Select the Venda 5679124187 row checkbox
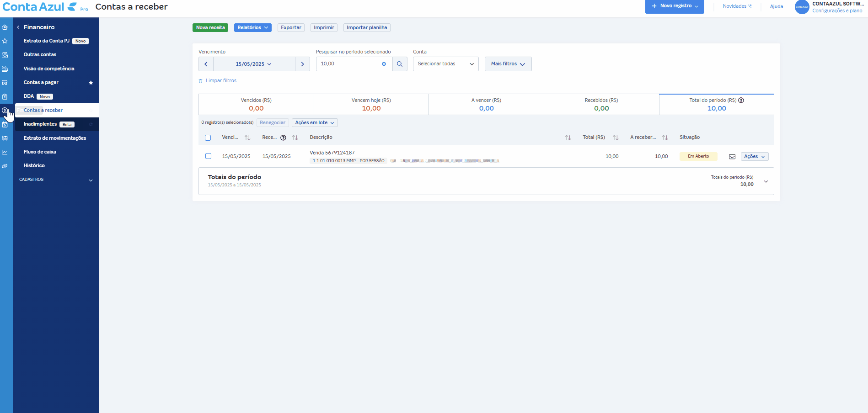 [x=208, y=156]
